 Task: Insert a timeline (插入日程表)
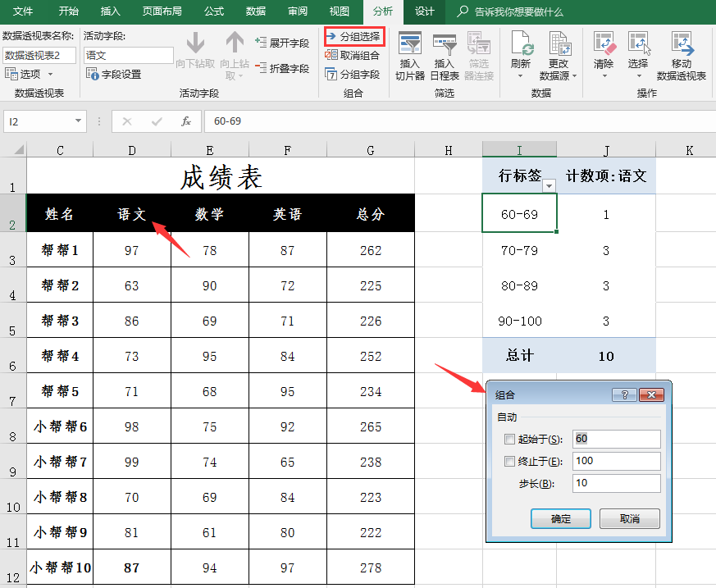pos(445,56)
